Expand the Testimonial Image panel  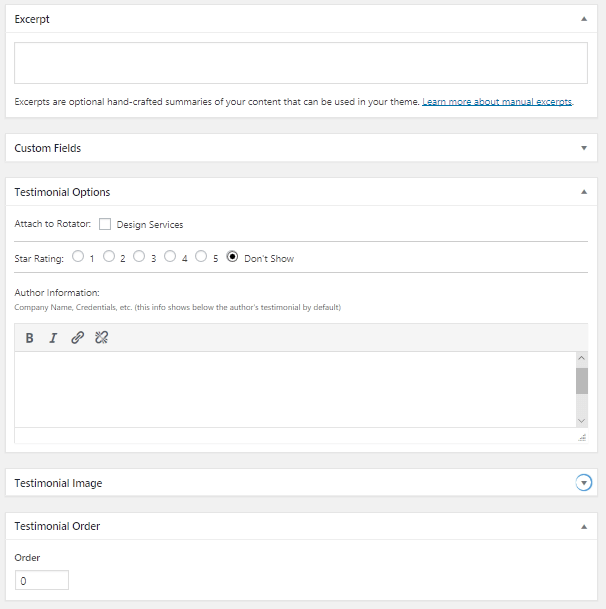[x=584, y=483]
